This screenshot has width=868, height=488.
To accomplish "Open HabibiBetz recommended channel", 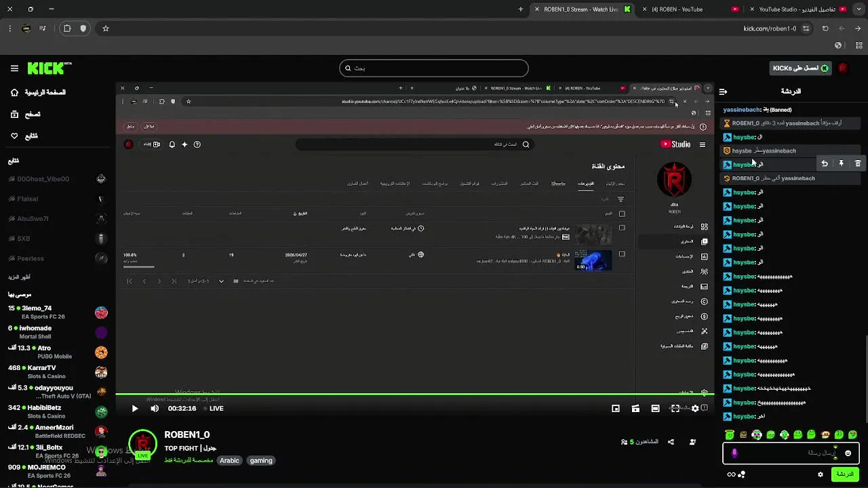I will coord(58,411).
